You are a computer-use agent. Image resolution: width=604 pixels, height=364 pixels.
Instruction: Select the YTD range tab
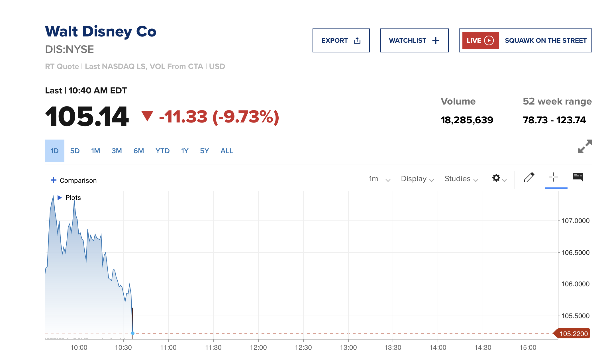tap(162, 151)
